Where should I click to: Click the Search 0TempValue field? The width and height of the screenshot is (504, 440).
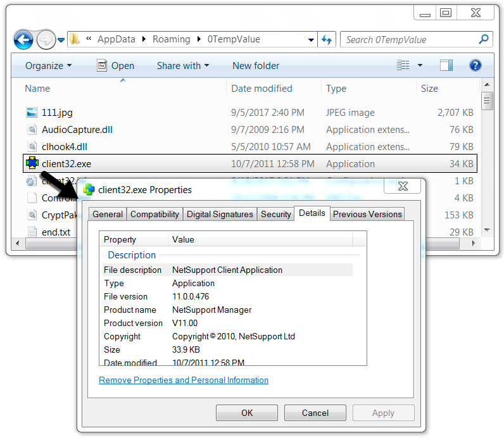[x=416, y=39]
